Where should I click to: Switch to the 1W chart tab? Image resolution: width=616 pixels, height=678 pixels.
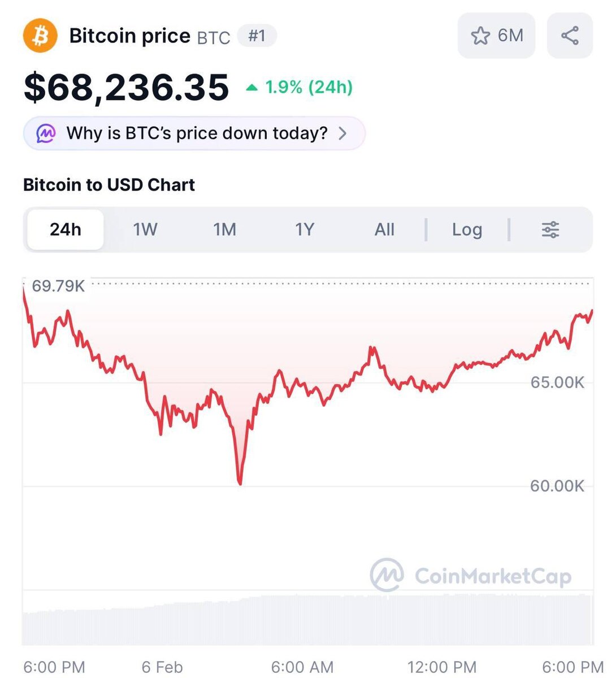(145, 229)
